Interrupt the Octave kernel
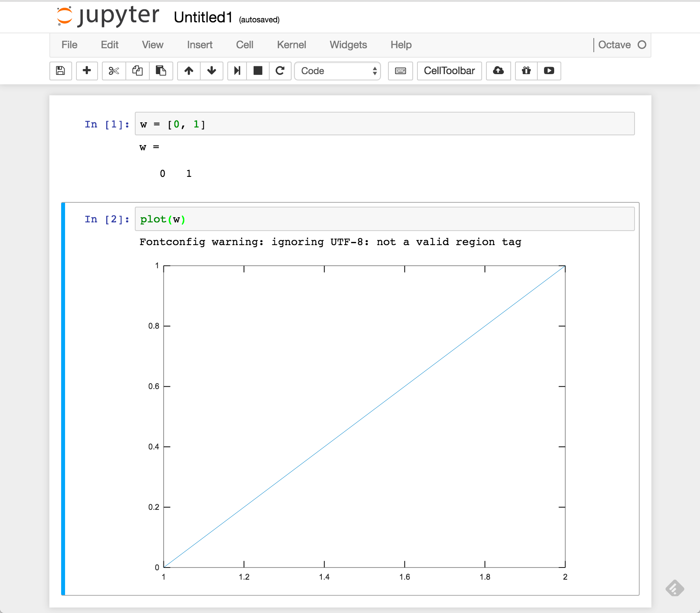 coord(258,71)
